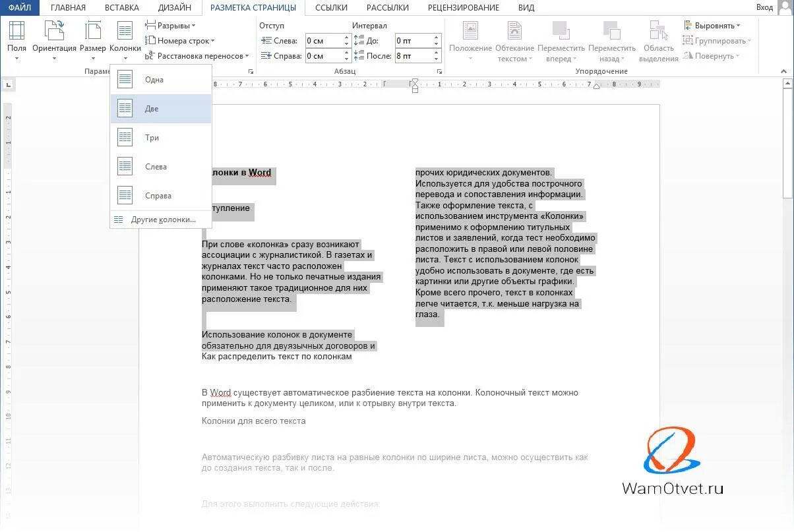The image size is (794, 532).
Task: Select the Справа right column option
Action: point(161,196)
